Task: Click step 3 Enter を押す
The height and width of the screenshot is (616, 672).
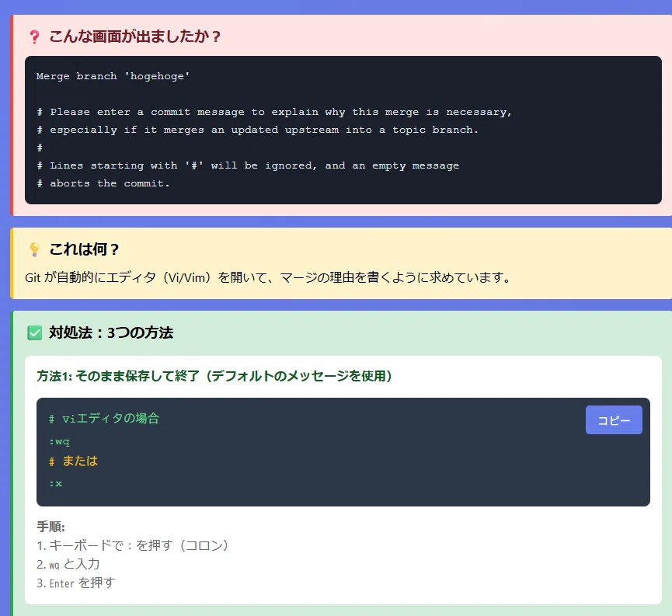Action: [x=76, y=583]
